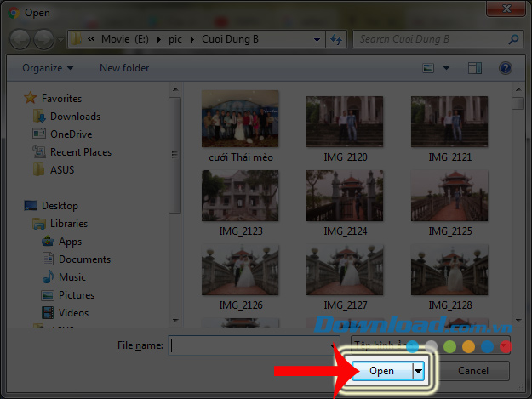Close the Open dialog window
532x399 pixels.
(x=506, y=9)
